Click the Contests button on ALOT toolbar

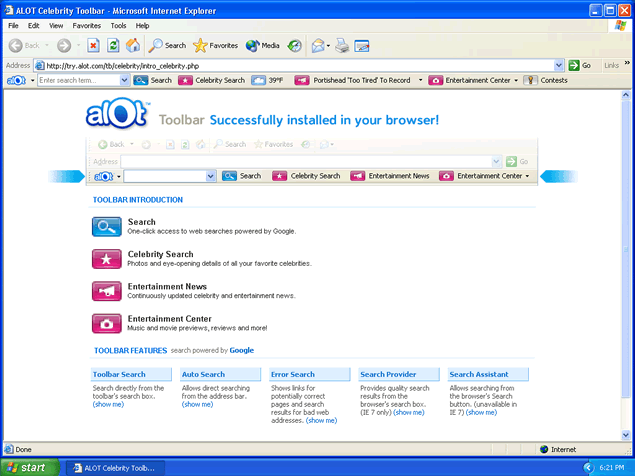(x=546, y=80)
